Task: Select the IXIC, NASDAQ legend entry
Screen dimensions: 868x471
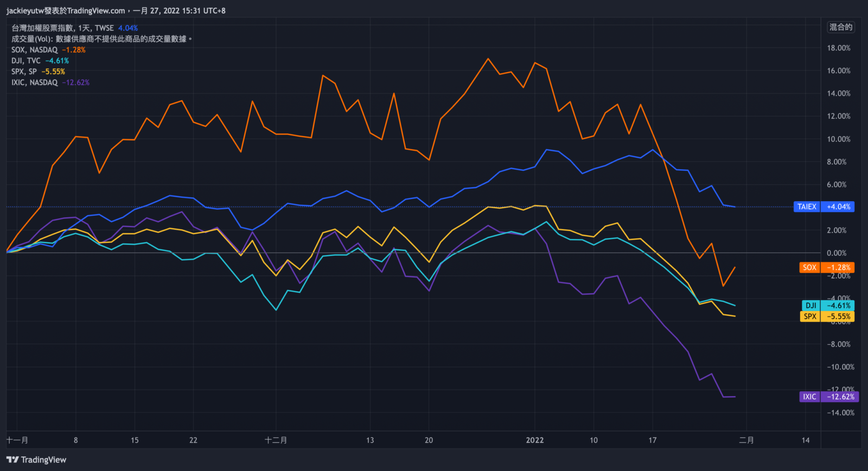Action: tap(34, 82)
